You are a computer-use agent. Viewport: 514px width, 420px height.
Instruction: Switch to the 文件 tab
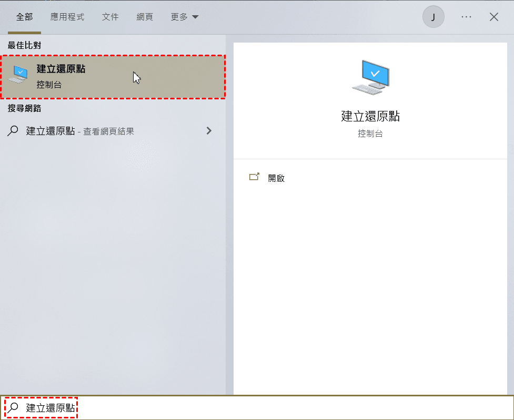tap(110, 17)
